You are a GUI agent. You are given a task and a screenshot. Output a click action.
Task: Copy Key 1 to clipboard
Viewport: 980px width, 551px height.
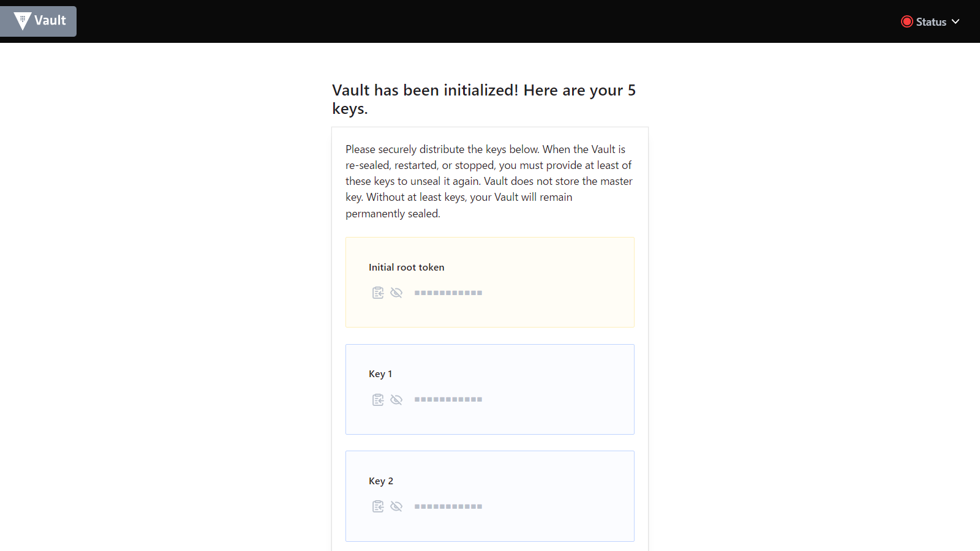click(378, 400)
